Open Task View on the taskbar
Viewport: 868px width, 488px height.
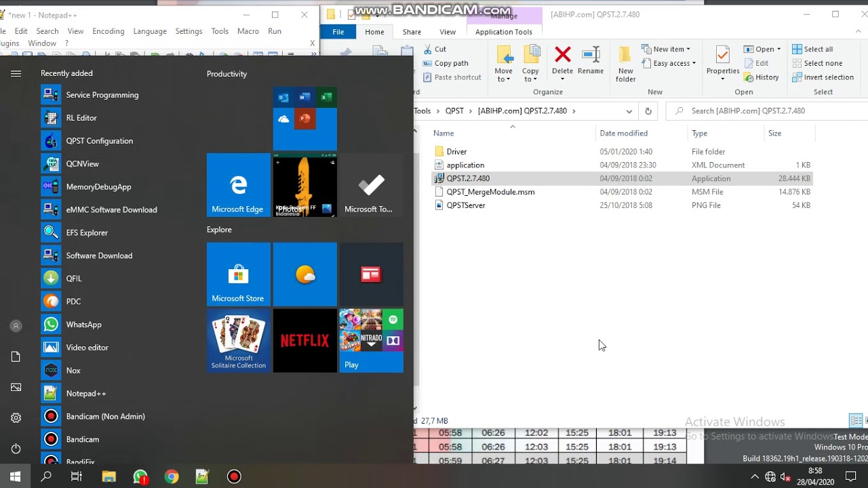(x=77, y=476)
